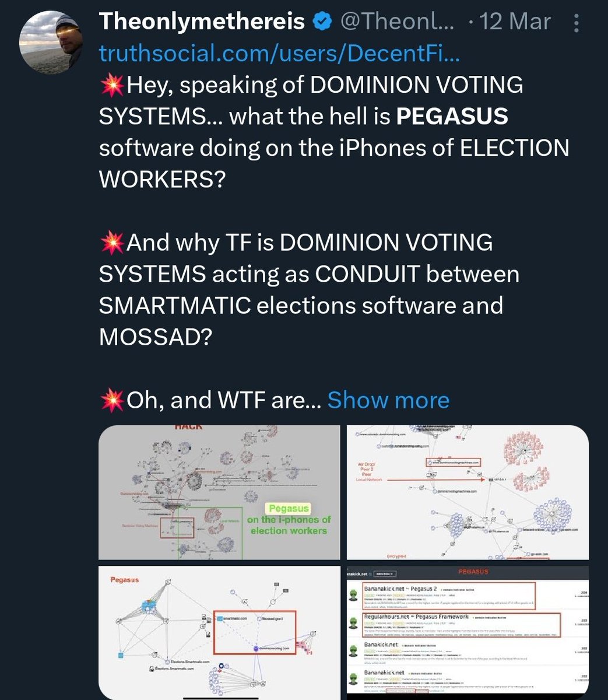Image resolution: width=608 pixels, height=700 pixels.
Task: Click the collision emoji before 'Oh, and WTF'
Action: pos(112,400)
